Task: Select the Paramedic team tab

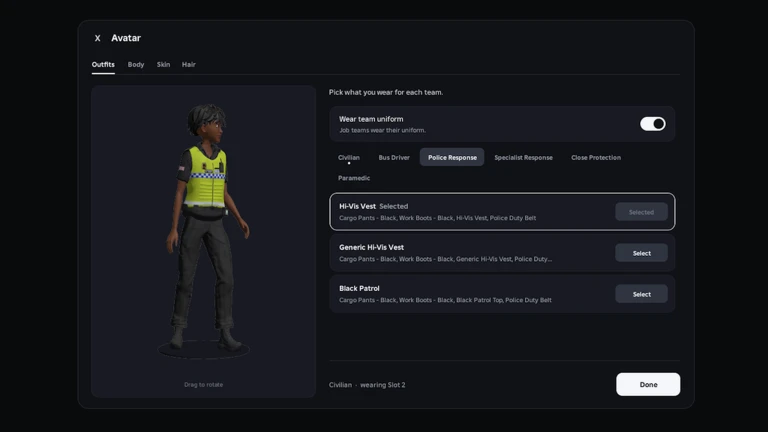Action: (354, 178)
